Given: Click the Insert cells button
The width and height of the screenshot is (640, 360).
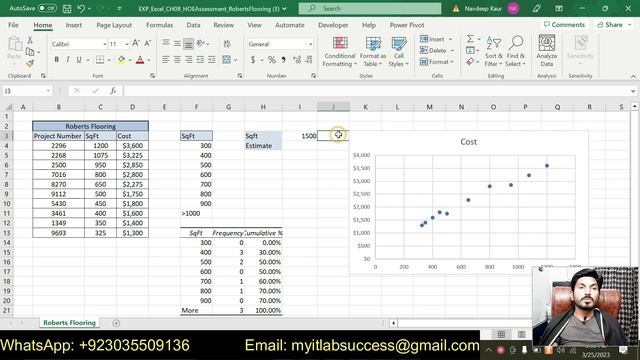Looking at the screenshot, I should pyautogui.click(x=432, y=39).
